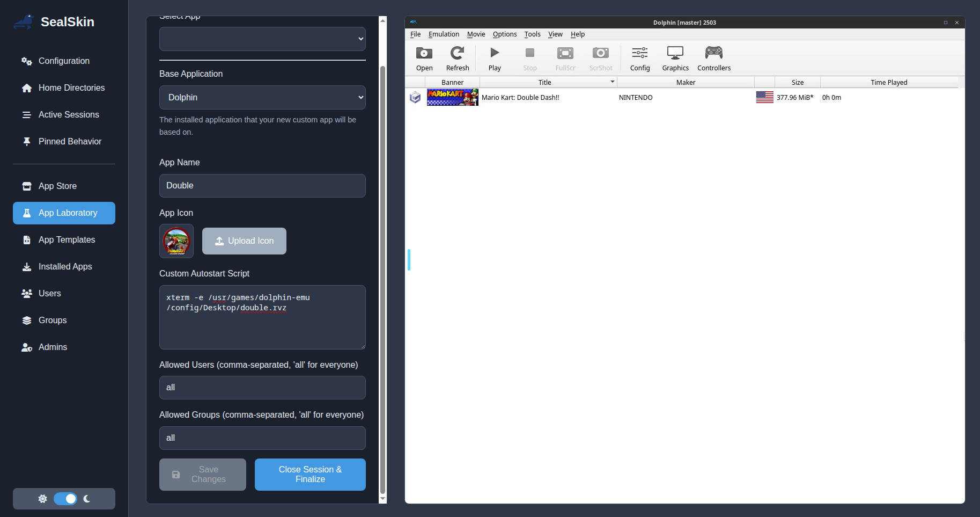Click the App Name input field
Viewport: 980px width, 517px height.
pyautogui.click(x=262, y=185)
